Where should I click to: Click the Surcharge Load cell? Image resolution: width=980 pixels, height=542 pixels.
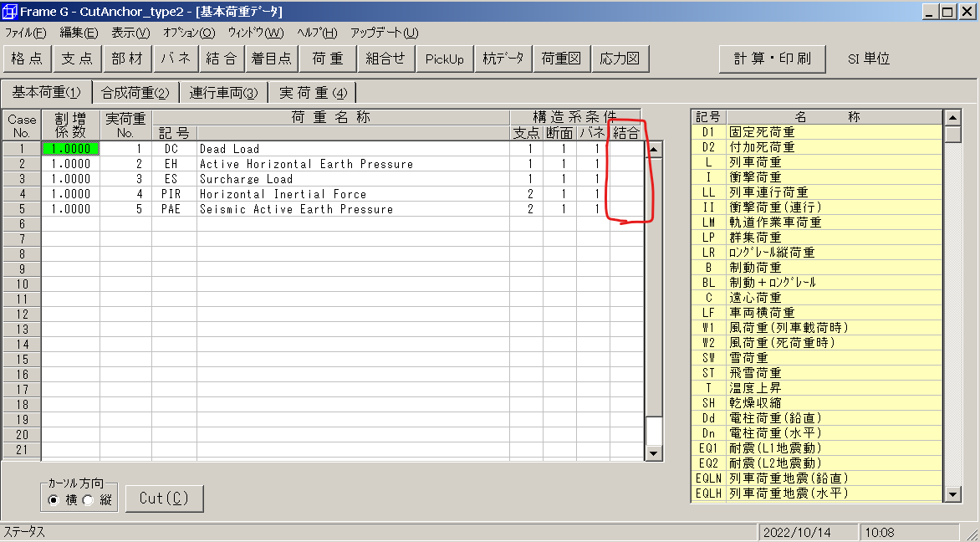(x=353, y=179)
